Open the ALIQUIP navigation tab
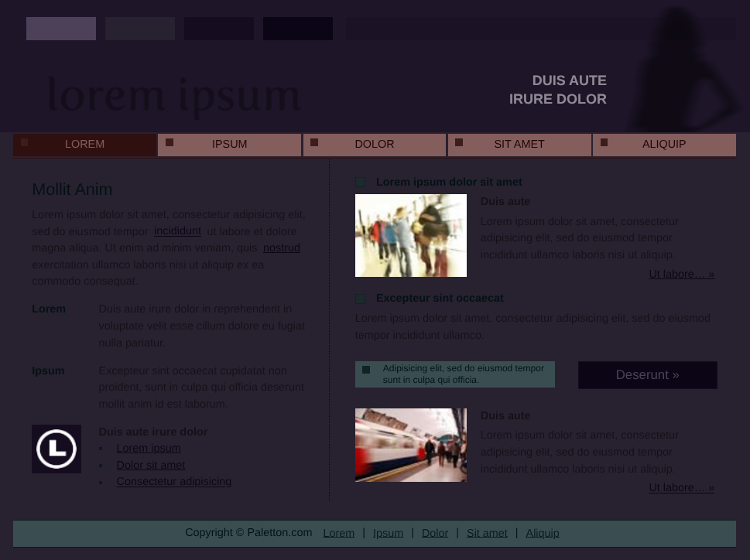750x560 pixels. 663,145
